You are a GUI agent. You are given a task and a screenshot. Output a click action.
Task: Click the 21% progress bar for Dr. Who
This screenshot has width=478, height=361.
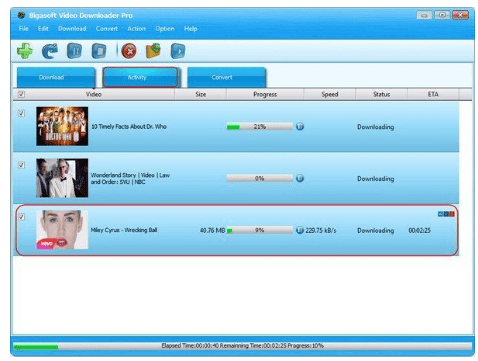260,127
